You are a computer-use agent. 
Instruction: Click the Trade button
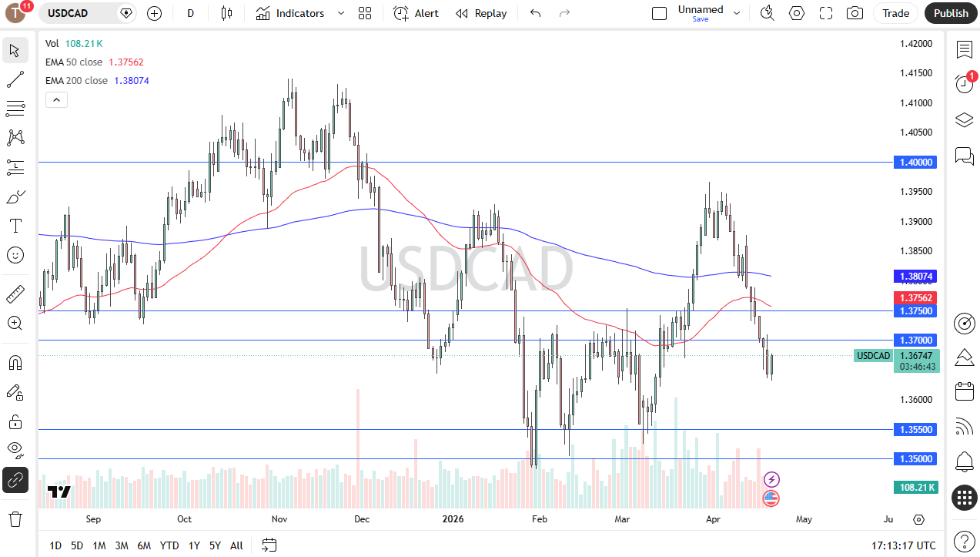(x=895, y=13)
